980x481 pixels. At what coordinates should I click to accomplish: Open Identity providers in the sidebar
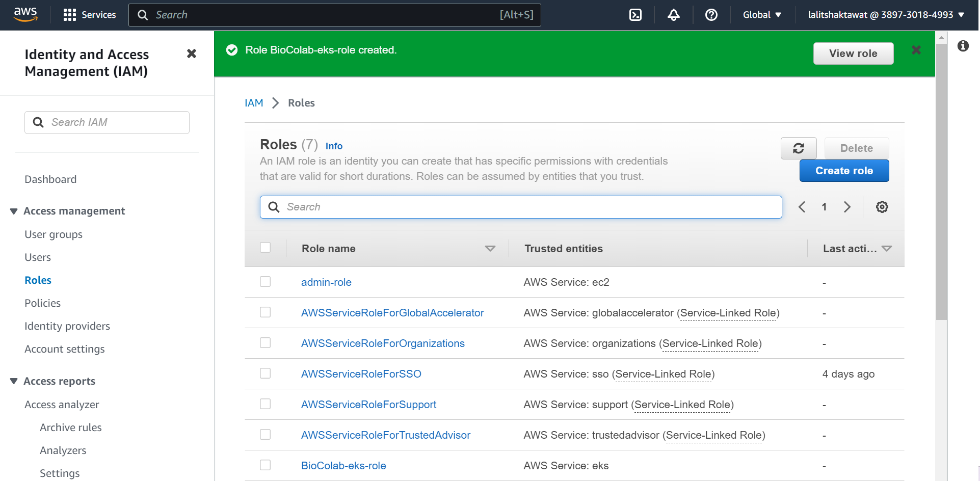pos(67,326)
